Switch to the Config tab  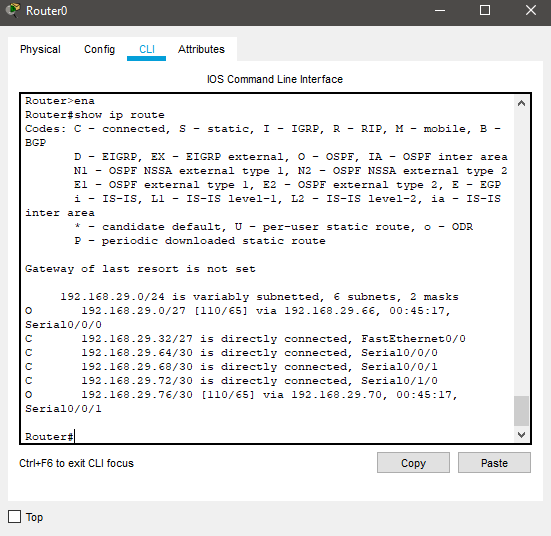coord(99,49)
